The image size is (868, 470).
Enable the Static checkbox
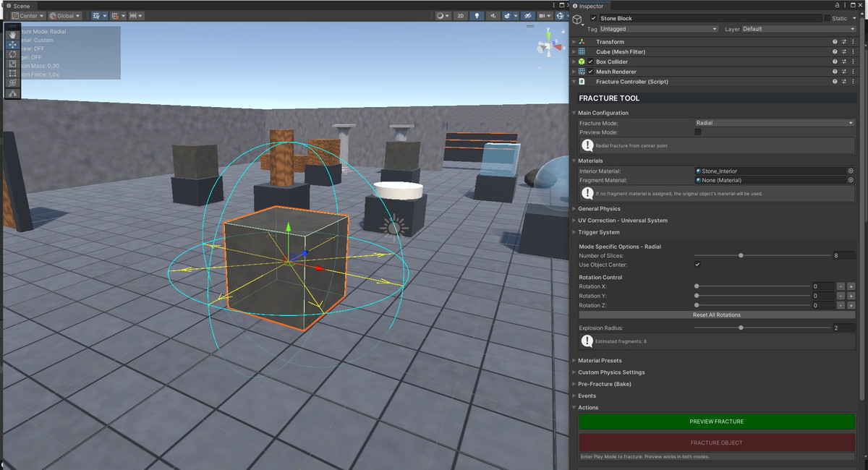[827, 18]
